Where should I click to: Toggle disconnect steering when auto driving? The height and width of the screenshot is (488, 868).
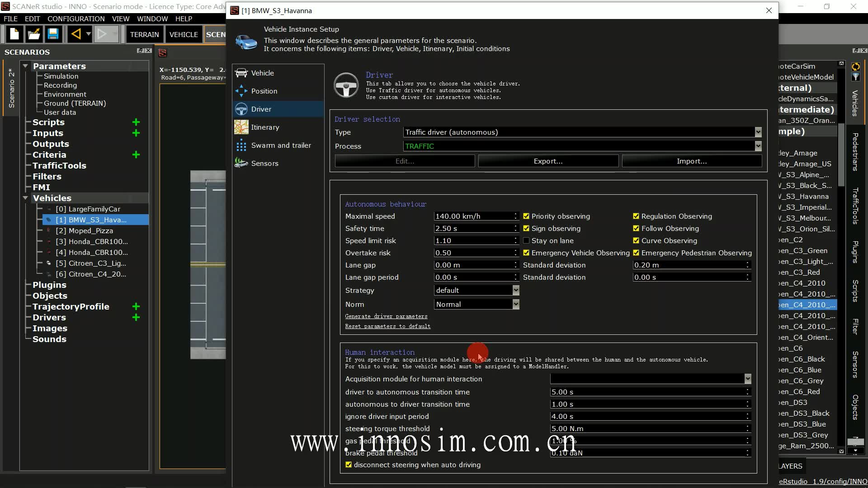[349, 465]
